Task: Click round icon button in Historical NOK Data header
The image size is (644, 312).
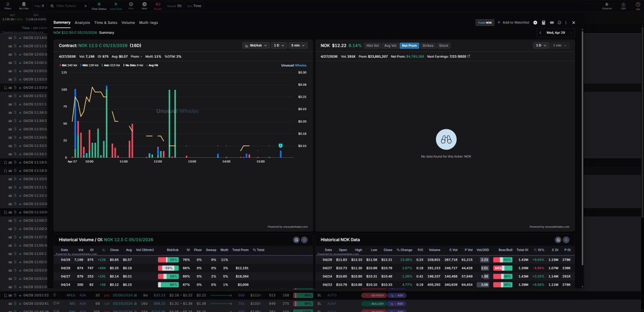Action: (567, 240)
